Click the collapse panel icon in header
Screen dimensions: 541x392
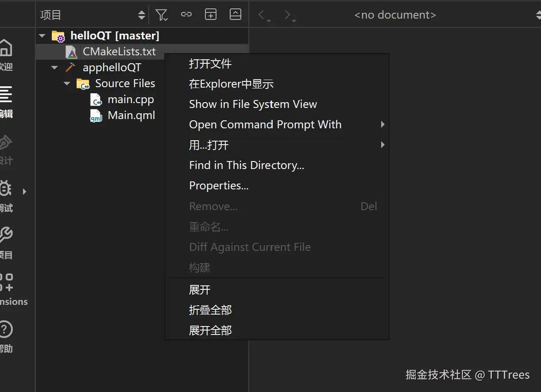[236, 15]
